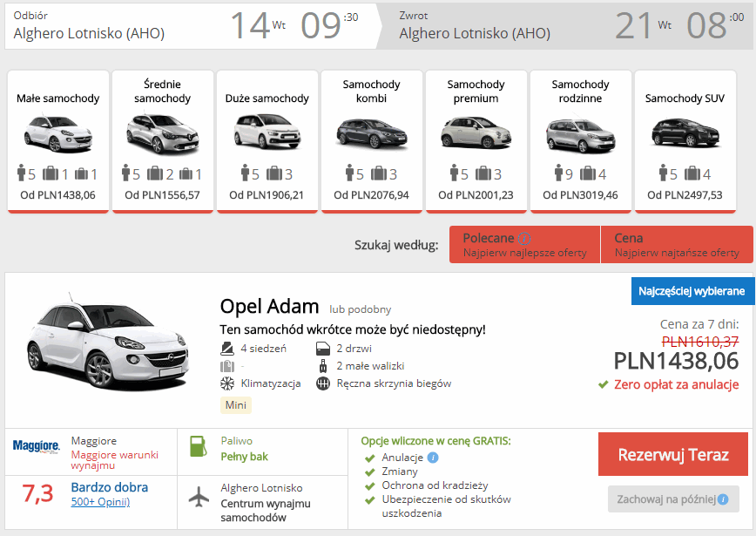
Task: Click the Pełny bak fuel policy text
Action: [245, 457]
